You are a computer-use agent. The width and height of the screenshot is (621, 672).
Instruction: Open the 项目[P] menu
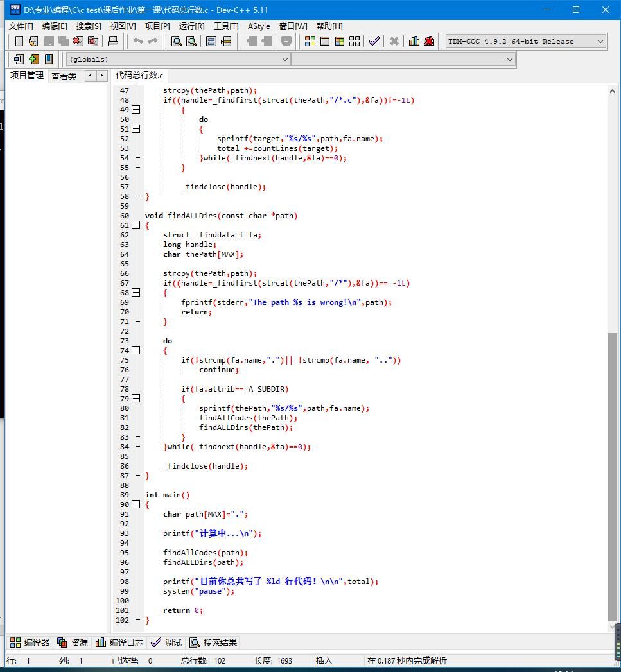pyautogui.click(x=157, y=26)
